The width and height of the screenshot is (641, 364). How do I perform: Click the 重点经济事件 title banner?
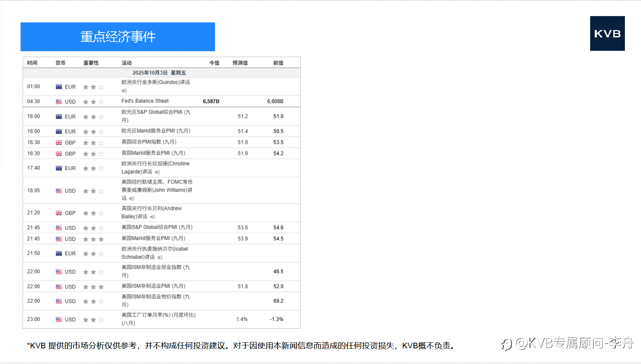click(118, 37)
